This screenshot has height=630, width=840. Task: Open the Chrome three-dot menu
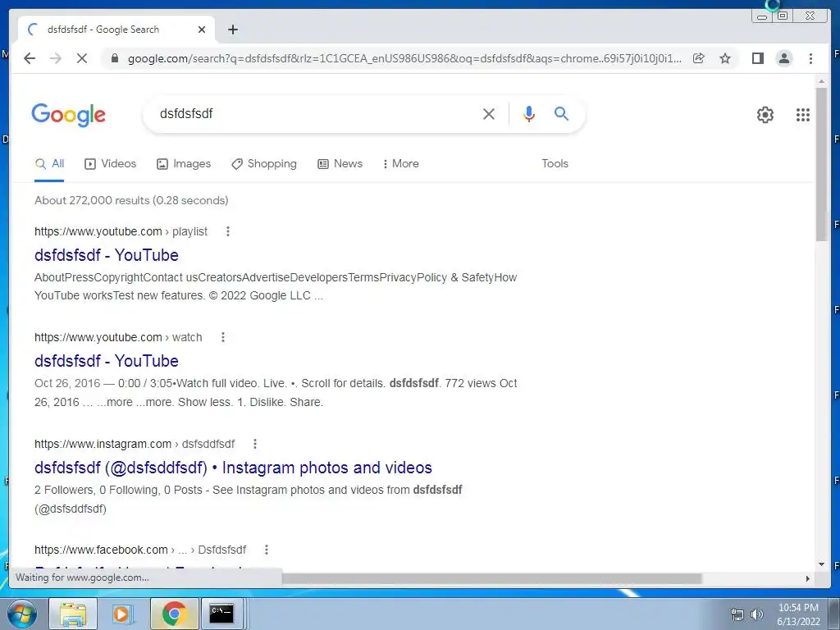click(x=810, y=58)
